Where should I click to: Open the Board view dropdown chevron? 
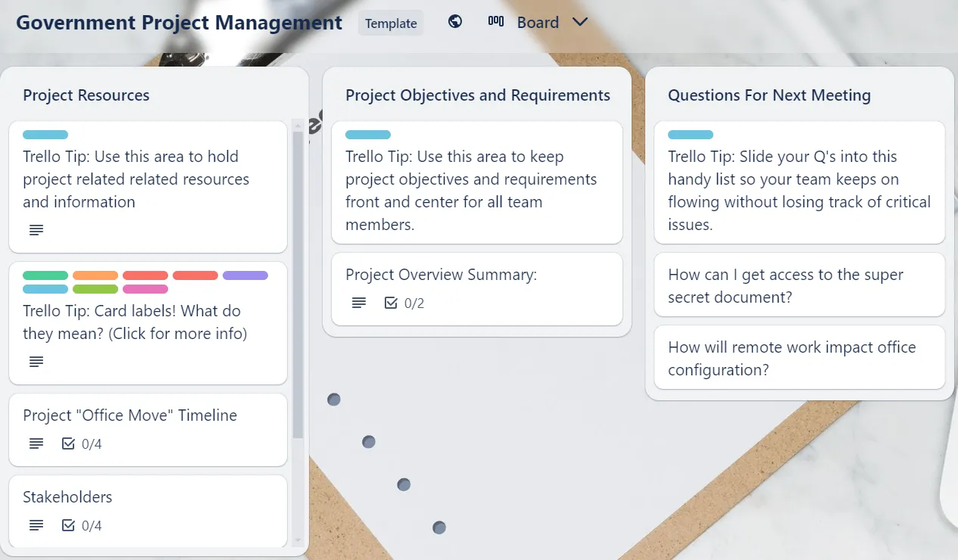click(x=580, y=23)
